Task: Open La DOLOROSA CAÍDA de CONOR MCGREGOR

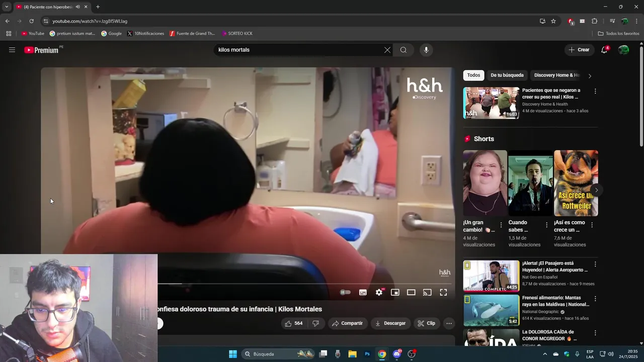Action: coord(491,337)
